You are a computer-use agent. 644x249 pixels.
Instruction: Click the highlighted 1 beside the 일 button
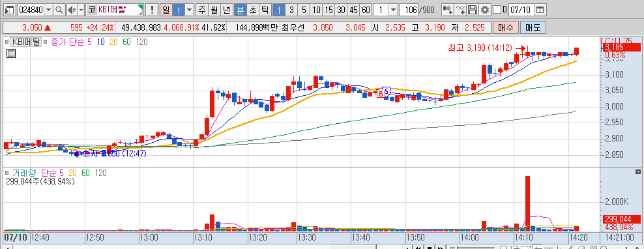(x=178, y=9)
